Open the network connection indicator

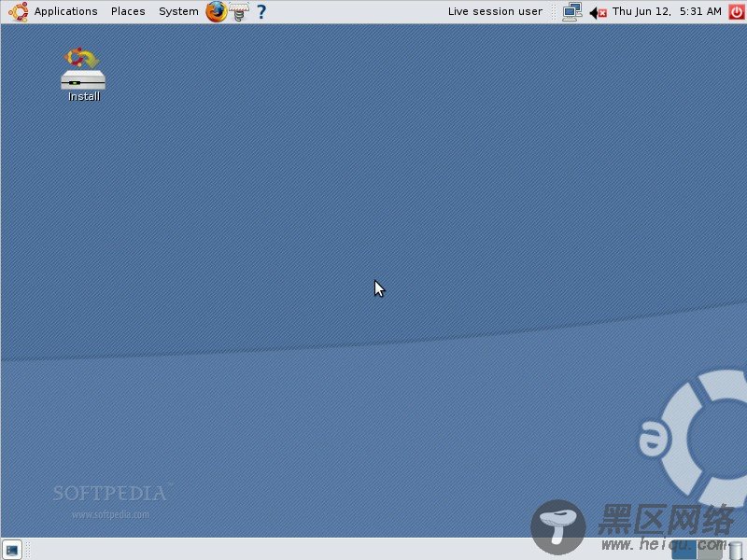click(x=571, y=11)
